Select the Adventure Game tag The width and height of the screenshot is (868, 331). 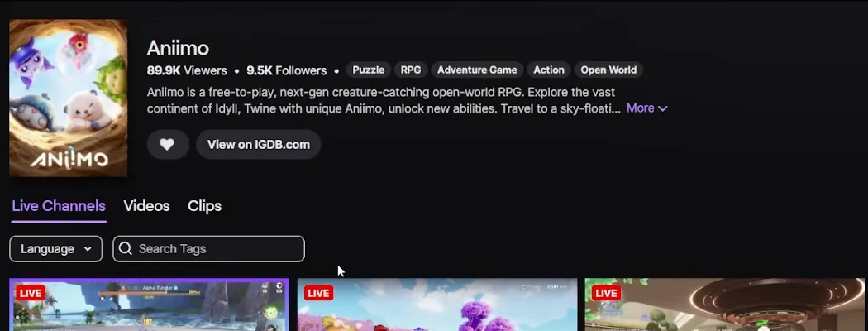click(x=477, y=70)
